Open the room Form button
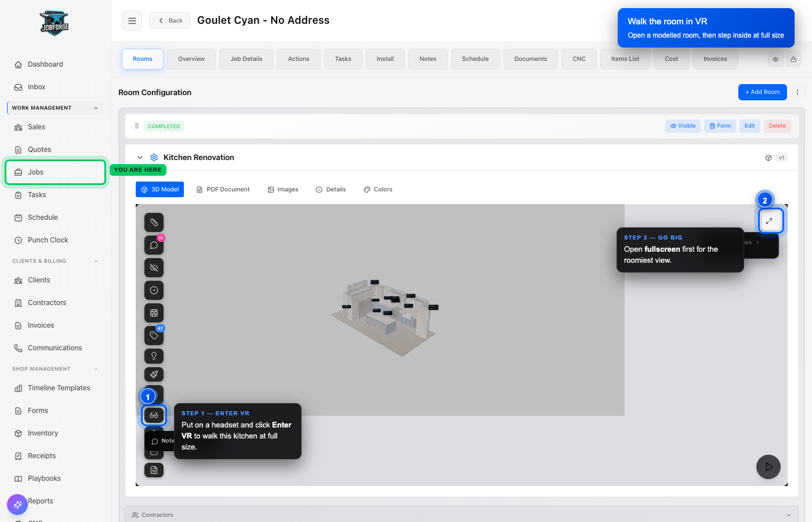 pos(720,126)
